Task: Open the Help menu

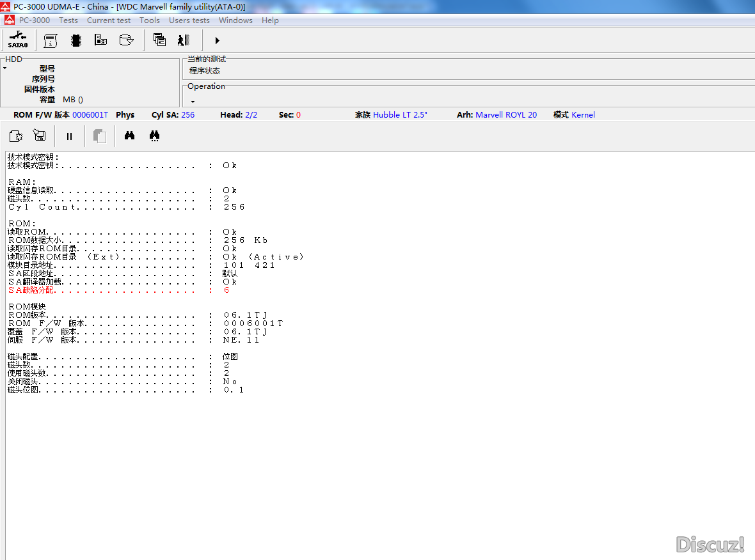Action: coord(270,20)
